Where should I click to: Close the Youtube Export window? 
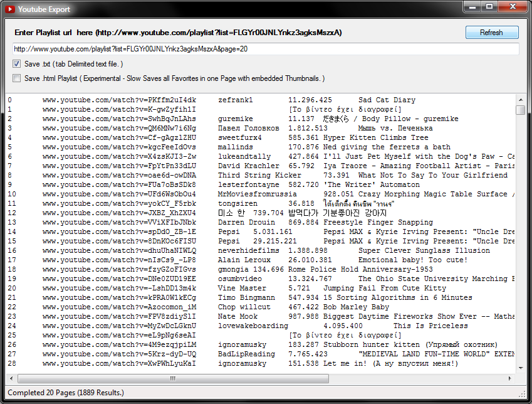(513, 6)
